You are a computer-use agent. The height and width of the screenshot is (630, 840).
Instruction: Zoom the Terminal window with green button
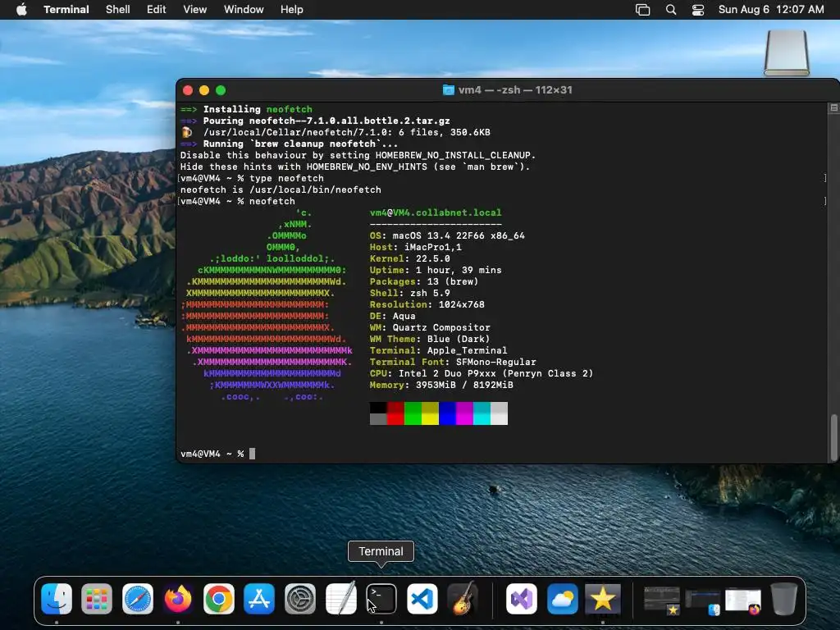[x=221, y=90]
